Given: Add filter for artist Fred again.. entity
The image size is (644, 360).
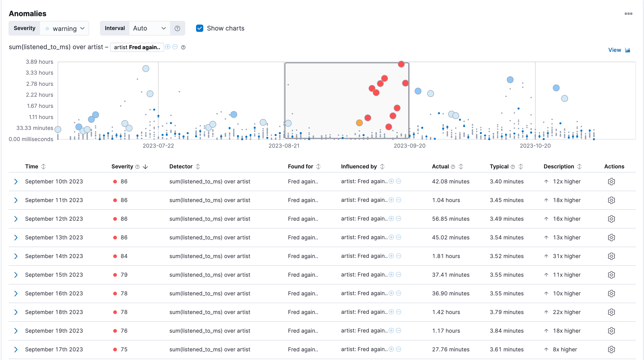Looking at the screenshot, I should click(x=168, y=47).
